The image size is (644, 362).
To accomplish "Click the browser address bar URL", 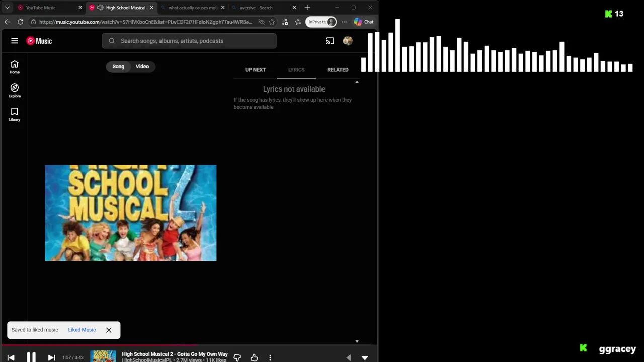I will click(145, 22).
